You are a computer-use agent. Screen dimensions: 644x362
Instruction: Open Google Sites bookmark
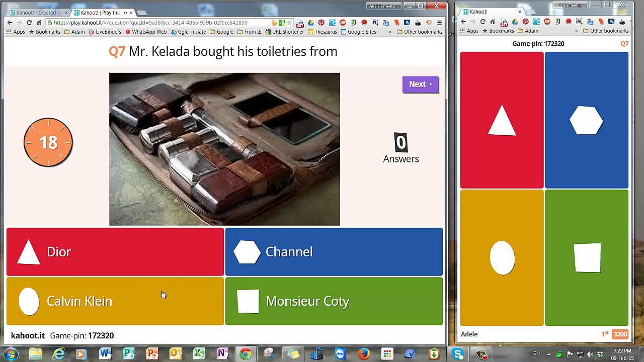click(x=358, y=32)
